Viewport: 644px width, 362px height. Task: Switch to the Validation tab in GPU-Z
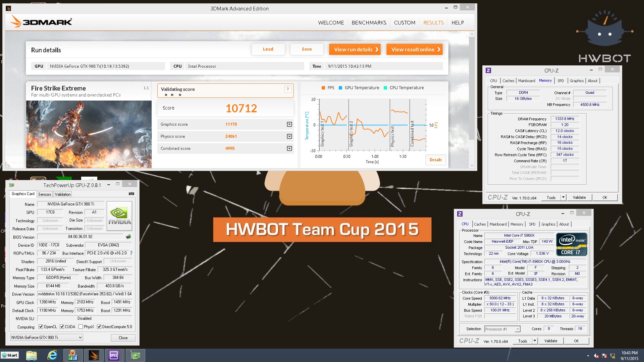(x=63, y=194)
